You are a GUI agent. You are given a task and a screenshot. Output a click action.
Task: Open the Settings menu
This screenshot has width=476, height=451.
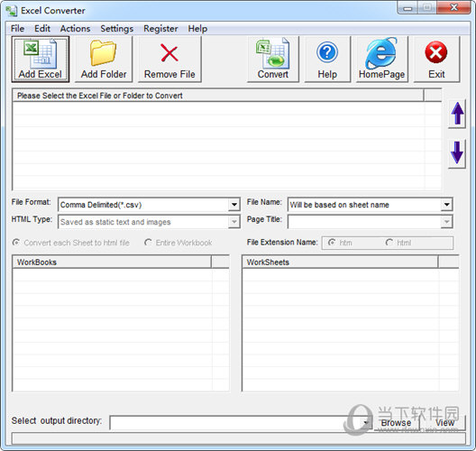(x=117, y=29)
